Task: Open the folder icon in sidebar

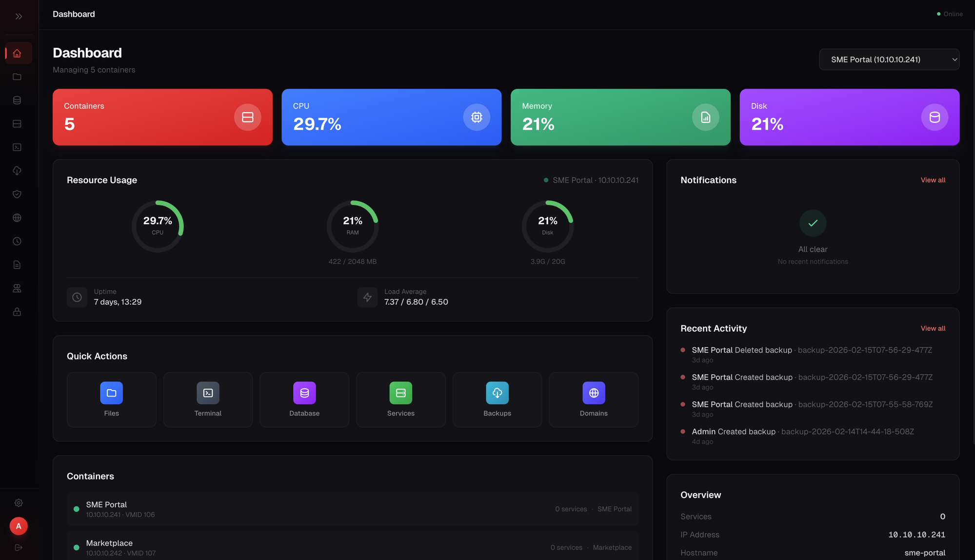Action: pos(17,77)
